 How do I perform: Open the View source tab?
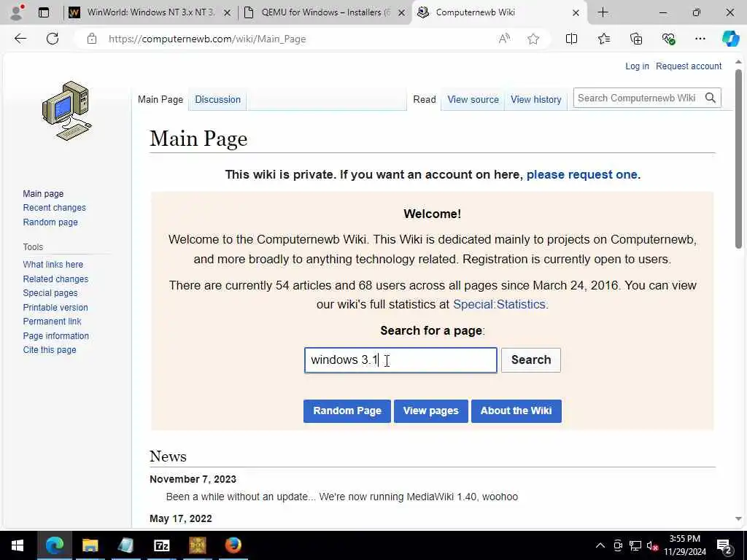(473, 99)
